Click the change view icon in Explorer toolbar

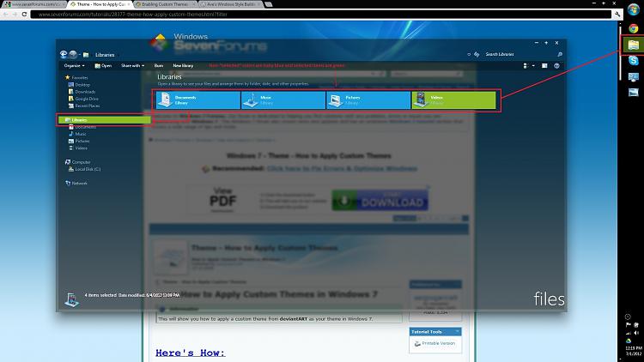pyautogui.click(x=525, y=66)
